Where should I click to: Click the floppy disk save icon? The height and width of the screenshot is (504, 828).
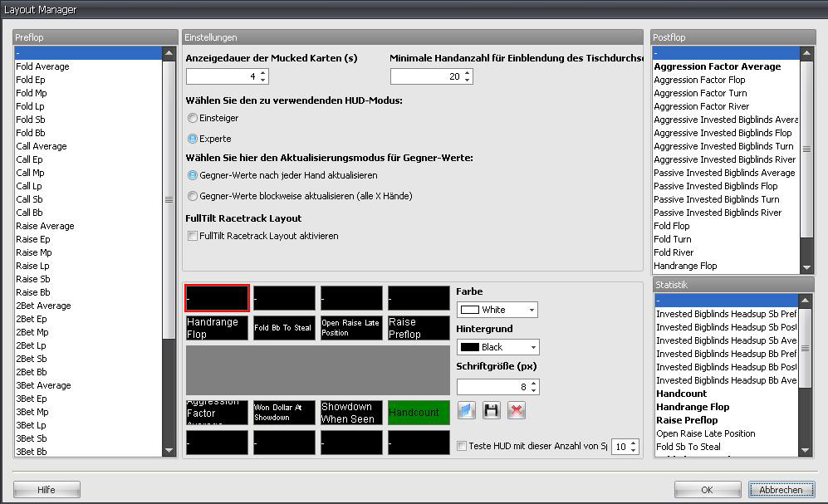click(492, 410)
